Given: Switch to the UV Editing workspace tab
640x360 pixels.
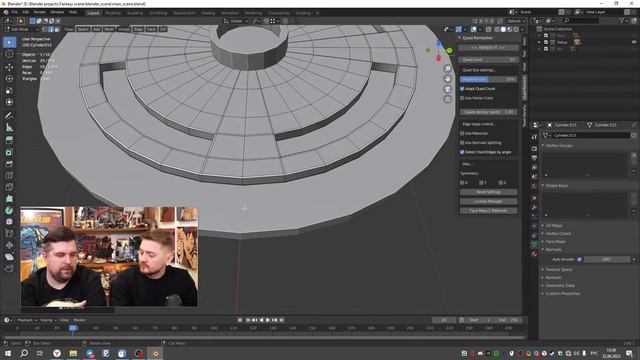Looking at the screenshot, I should coord(158,13).
